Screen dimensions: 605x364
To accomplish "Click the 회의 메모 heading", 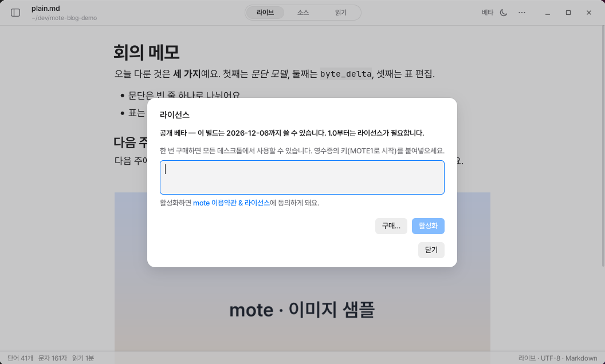I will [147, 52].
